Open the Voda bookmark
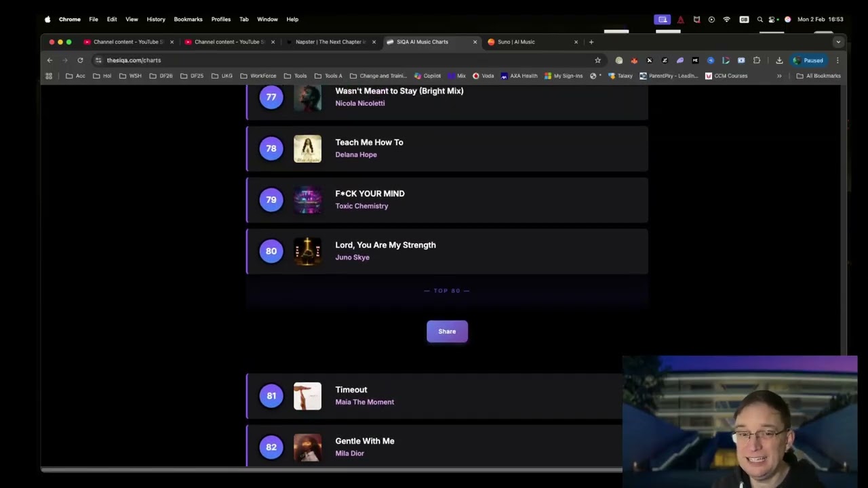The image size is (868, 488). 484,76
